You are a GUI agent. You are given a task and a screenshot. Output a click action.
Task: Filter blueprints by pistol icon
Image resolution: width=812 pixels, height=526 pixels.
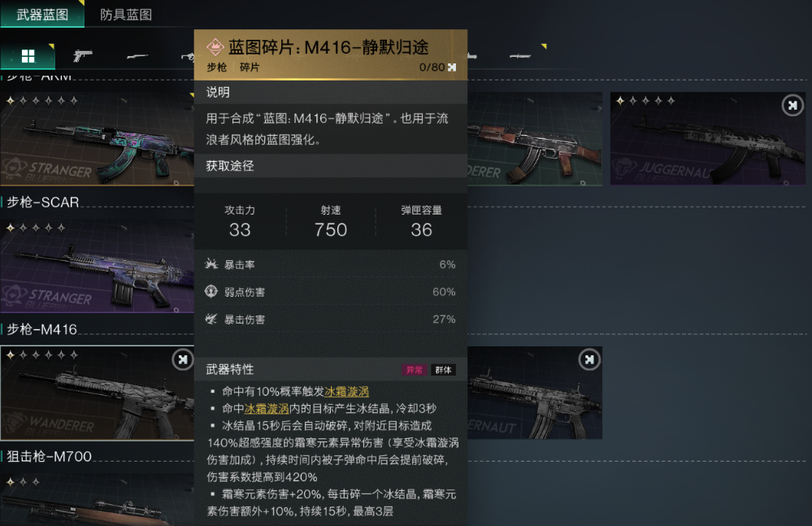coord(82,55)
